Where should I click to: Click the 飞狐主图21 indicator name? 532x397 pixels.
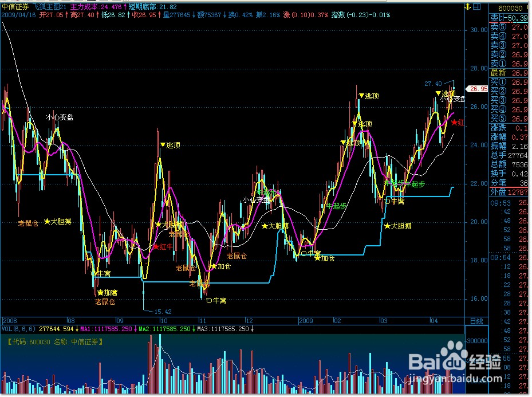[51, 7]
